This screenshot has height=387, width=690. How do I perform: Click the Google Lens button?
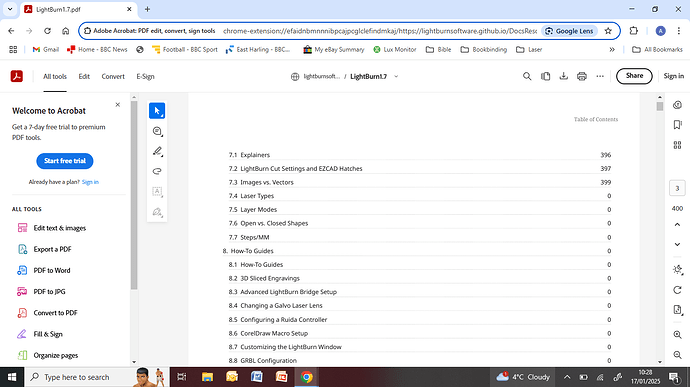(570, 31)
